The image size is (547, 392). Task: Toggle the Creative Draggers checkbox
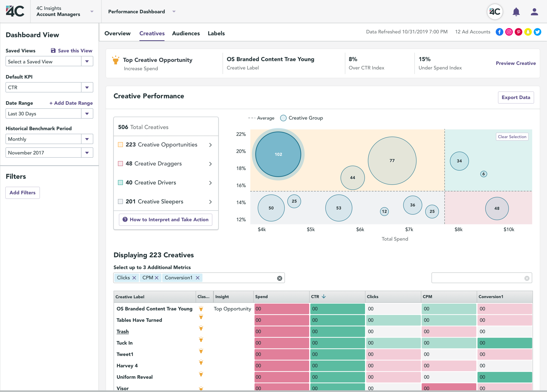[120, 164]
